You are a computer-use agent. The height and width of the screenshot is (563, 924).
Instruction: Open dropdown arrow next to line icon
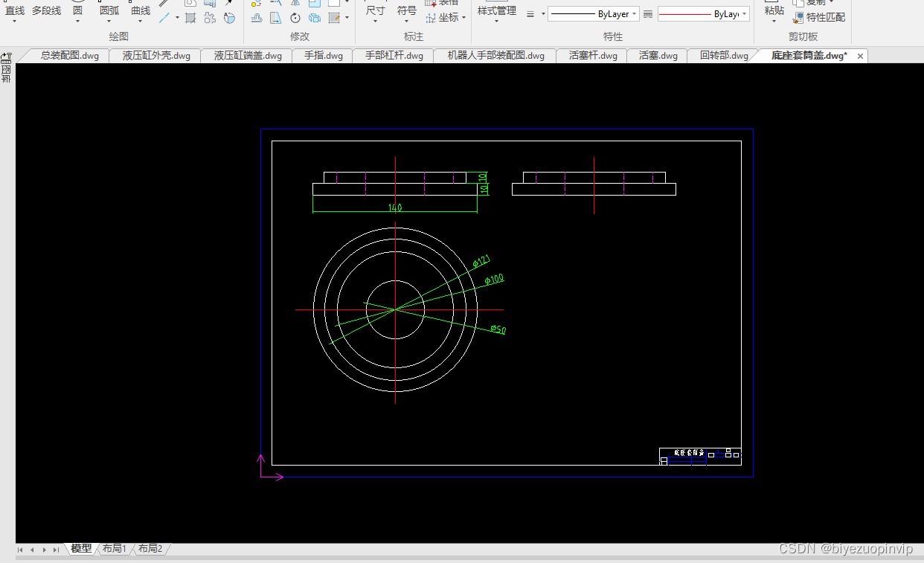click(177, 18)
